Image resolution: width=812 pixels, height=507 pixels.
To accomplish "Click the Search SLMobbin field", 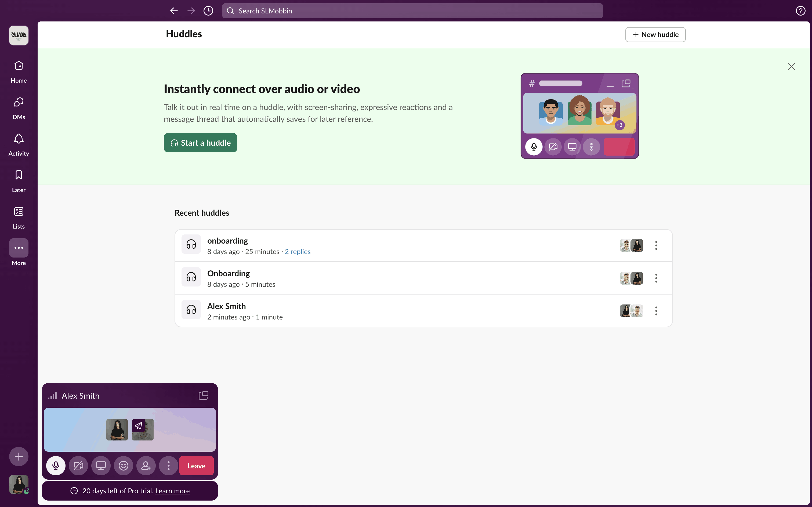I will [412, 11].
